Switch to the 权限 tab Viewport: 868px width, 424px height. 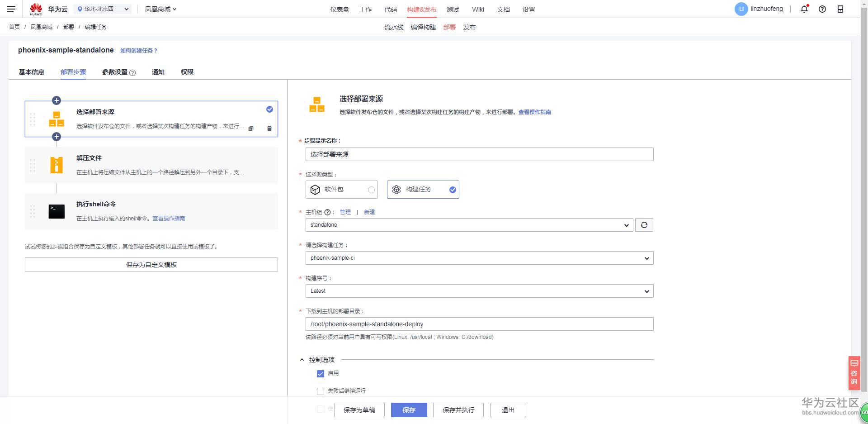click(187, 72)
